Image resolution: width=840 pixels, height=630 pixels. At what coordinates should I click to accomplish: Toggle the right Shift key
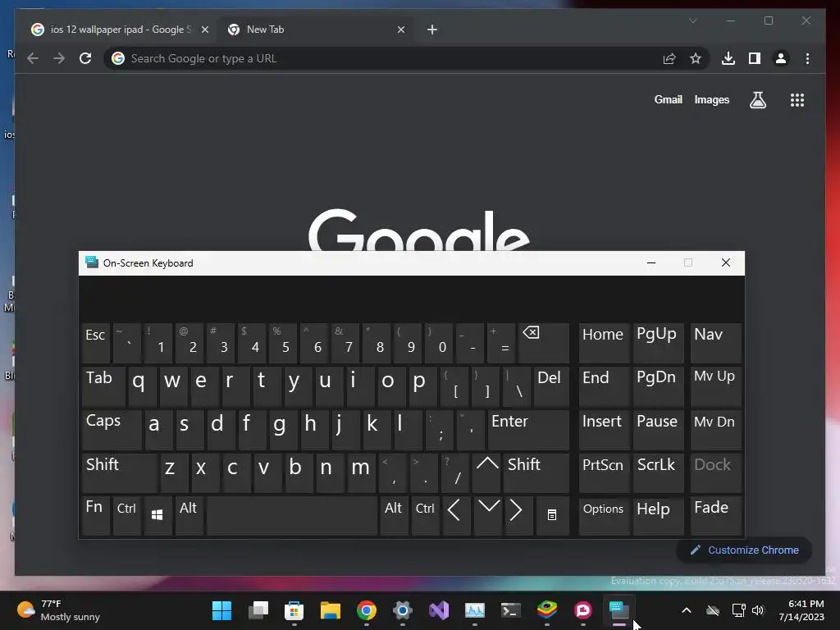pos(536,472)
